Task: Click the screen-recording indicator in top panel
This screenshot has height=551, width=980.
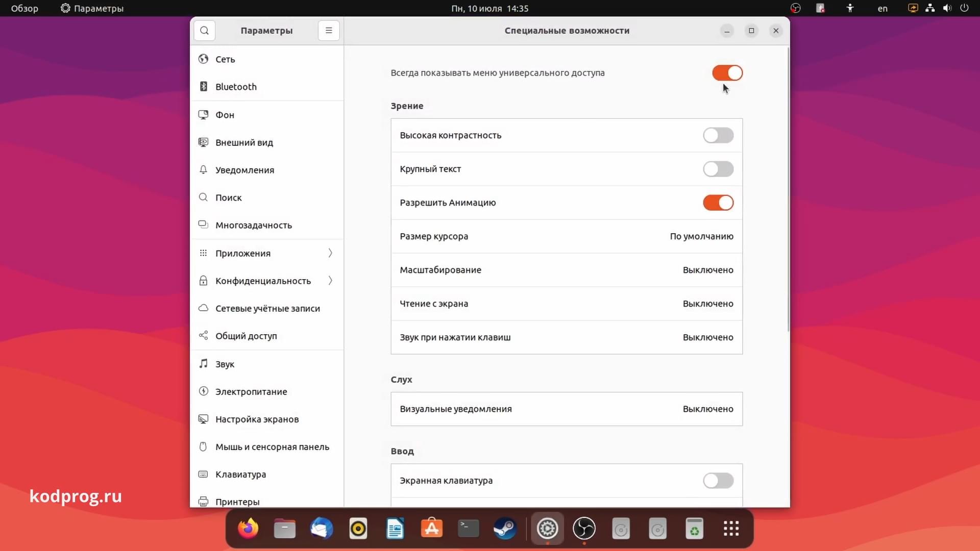Action: tap(913, 8)
